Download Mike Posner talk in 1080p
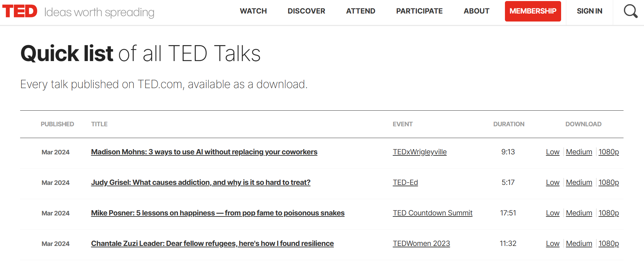Viewport: 644px width, 264px height. click(608, 213)
